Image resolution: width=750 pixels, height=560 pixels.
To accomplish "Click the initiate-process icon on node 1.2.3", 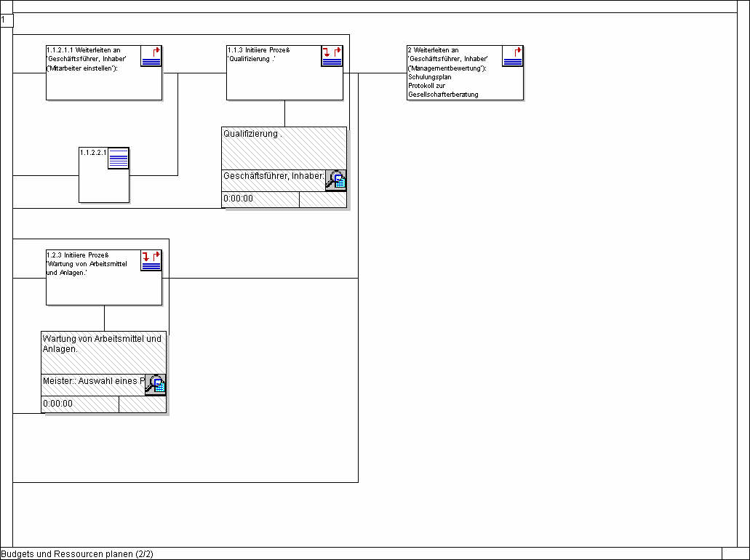I will [151, 260].
